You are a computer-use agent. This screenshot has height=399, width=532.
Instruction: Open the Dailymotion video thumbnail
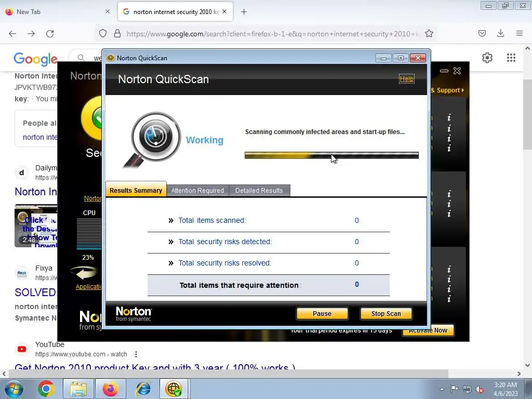click(x=36, y=225)
